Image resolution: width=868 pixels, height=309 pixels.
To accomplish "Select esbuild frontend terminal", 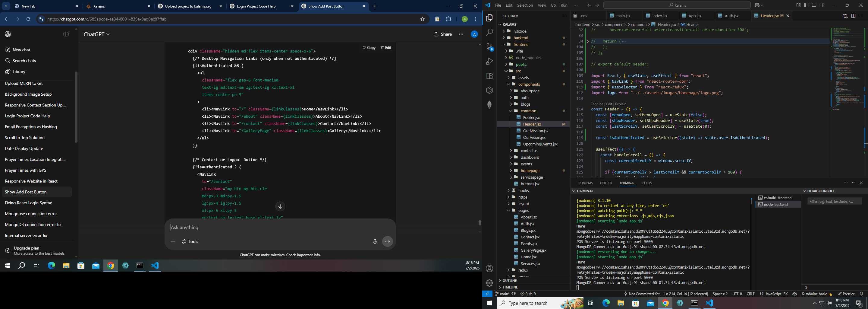I will [778, 198].
